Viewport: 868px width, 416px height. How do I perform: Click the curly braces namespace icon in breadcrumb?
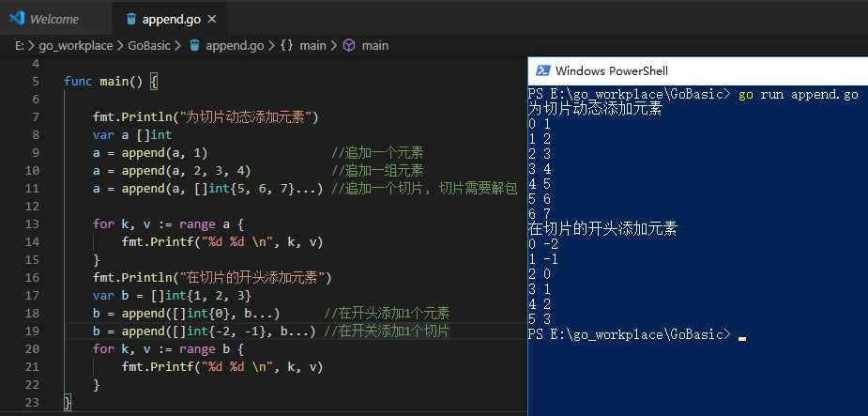287,45
